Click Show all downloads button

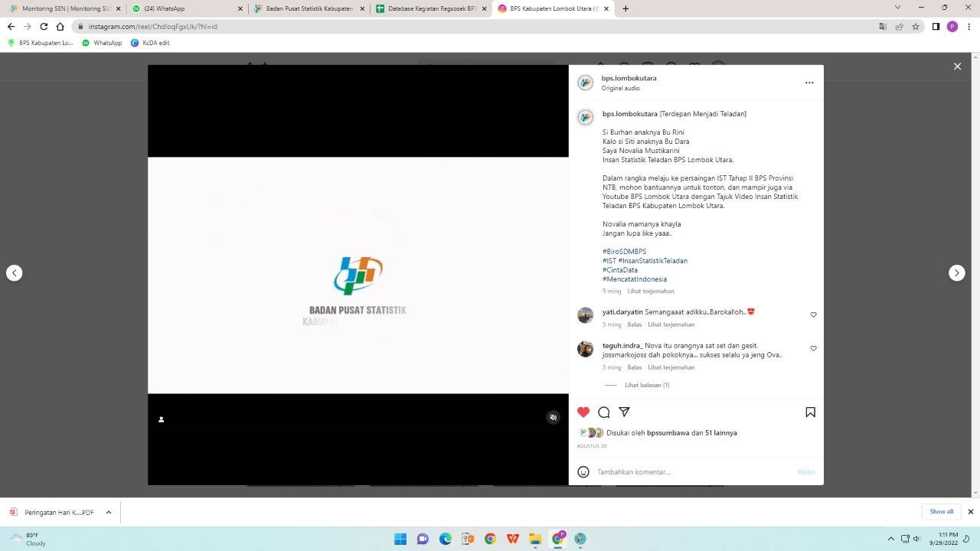[942, 511]
